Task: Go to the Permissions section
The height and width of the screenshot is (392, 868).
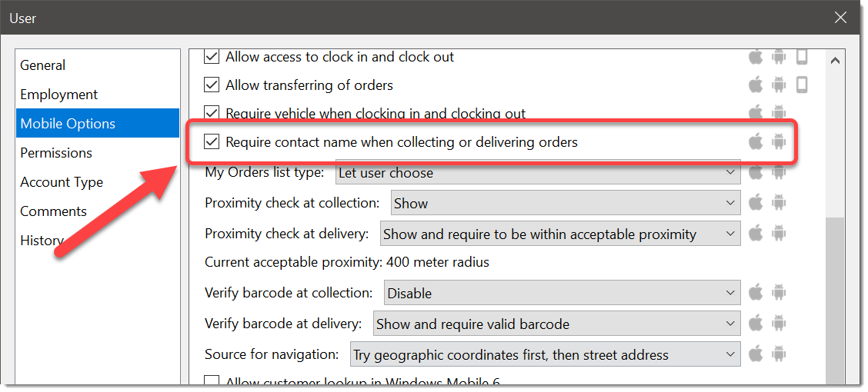Action: click(98, 153)
